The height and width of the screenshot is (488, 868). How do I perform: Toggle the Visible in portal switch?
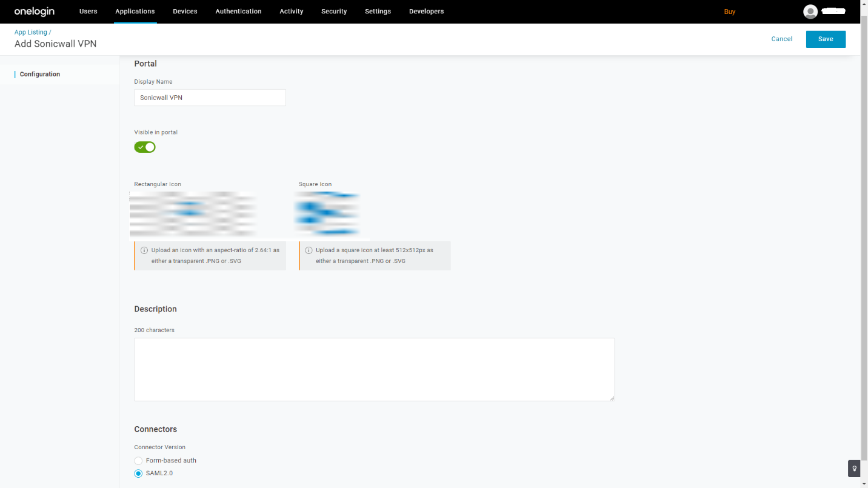click(145, 147)
